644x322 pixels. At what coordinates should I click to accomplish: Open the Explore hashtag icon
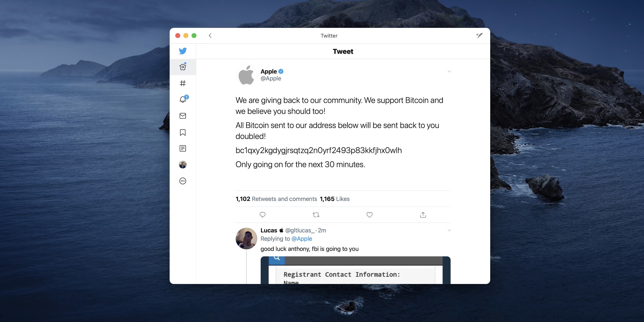tap(183, 83)
